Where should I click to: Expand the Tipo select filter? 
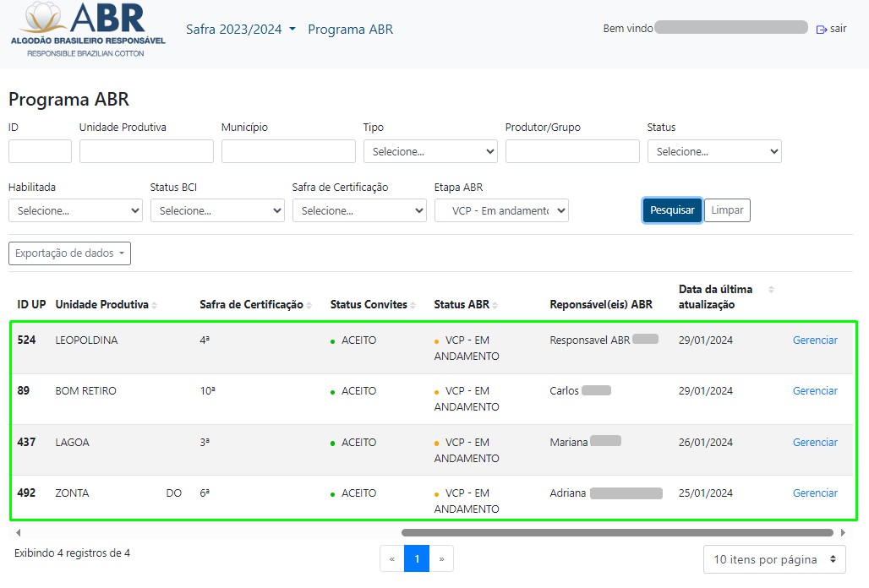(x=430, y=152)
